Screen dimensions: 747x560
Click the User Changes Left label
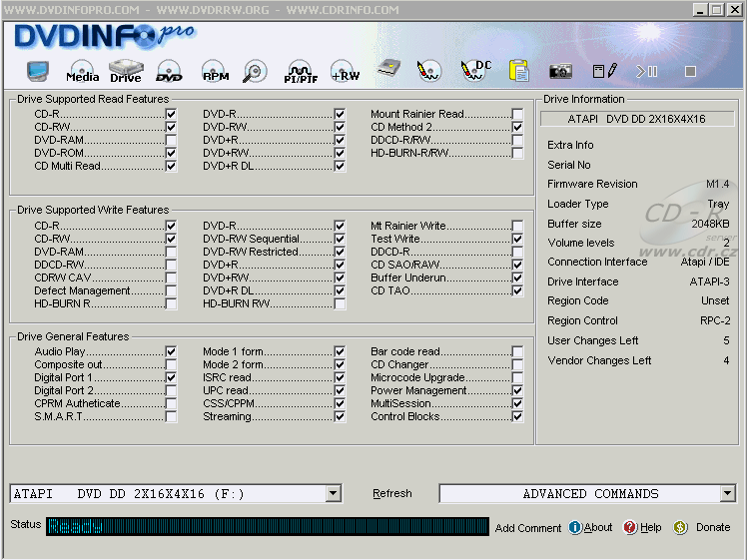pos(592,340)
